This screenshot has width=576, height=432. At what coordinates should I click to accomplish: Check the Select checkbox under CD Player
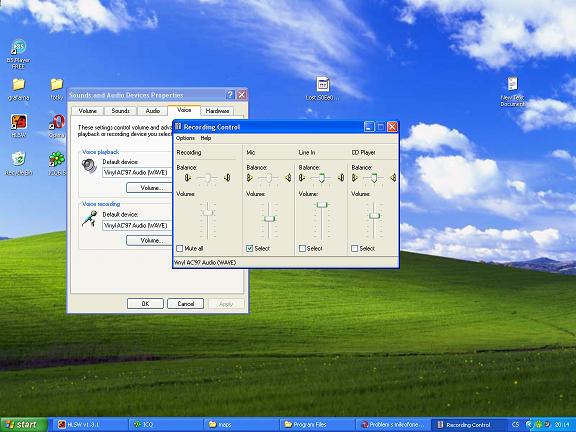pyautogui.click(x=354, y=249)
